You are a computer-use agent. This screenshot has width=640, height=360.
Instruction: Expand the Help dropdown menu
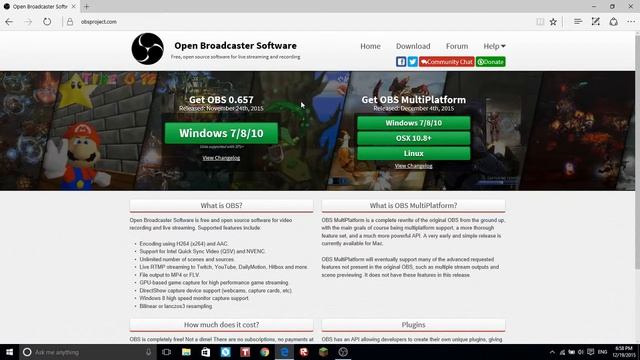[494, 46]
